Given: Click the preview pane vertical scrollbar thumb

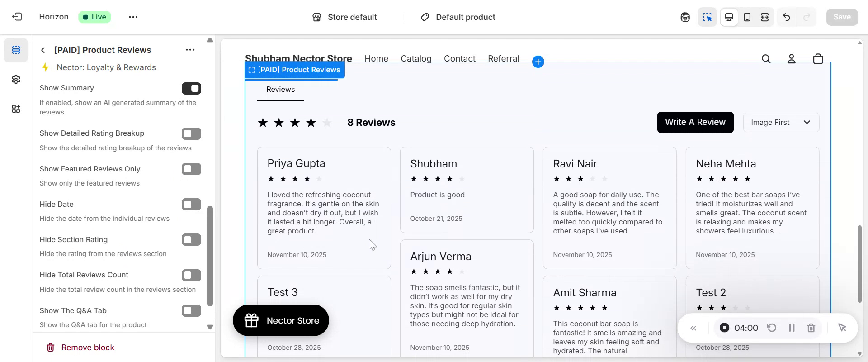Looking at the screenshot, I should click(859, 264).
